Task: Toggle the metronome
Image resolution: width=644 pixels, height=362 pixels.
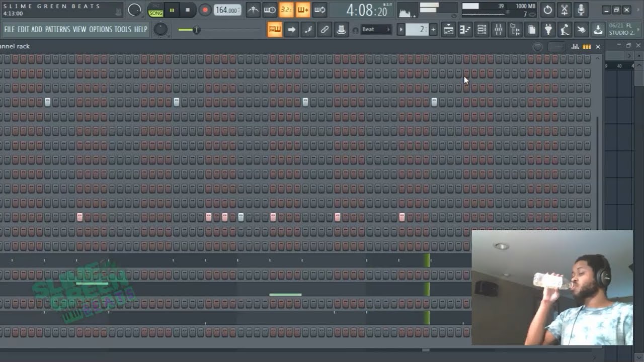Action: (253, 10)
